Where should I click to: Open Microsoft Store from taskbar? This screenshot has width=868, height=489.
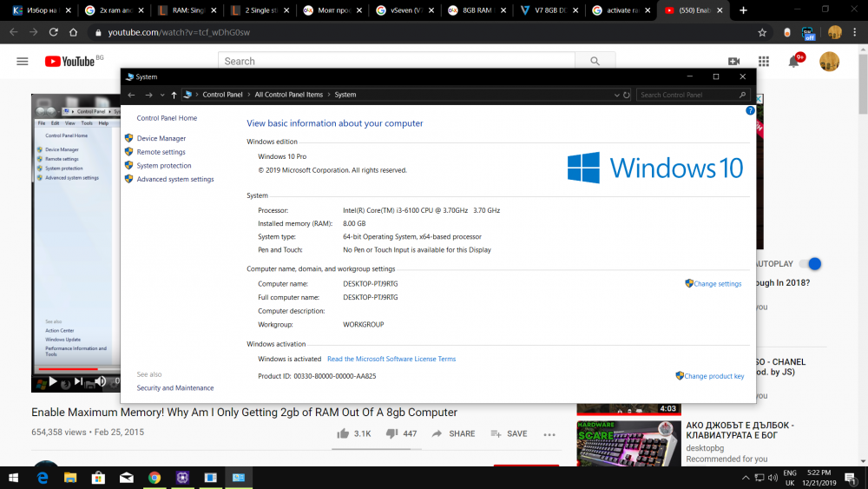(x=99, y=478)
